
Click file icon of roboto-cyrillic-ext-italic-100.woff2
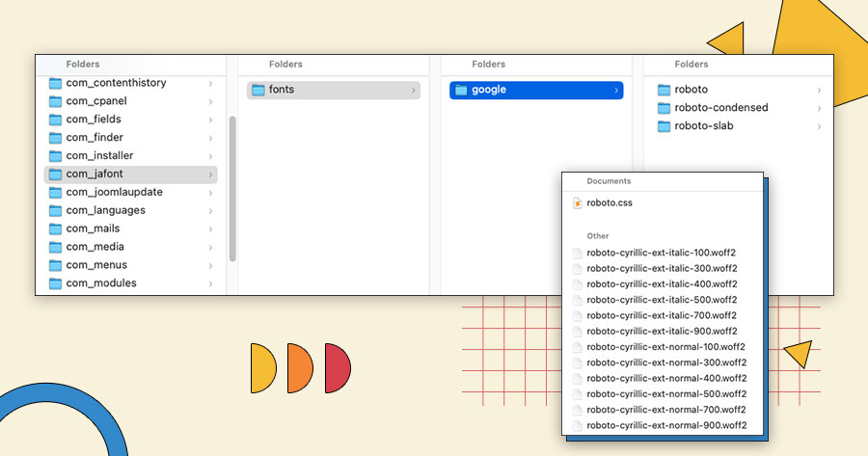tap(578, 253)
